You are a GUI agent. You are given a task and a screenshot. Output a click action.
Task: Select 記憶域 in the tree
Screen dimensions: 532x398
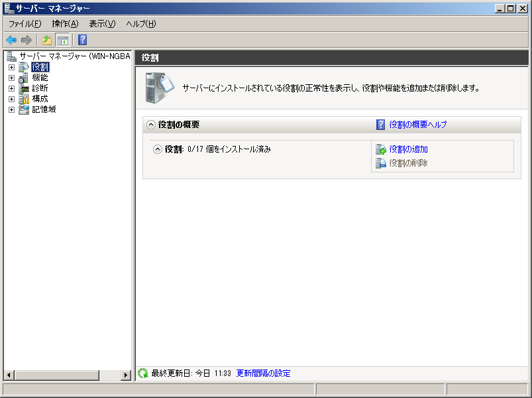[x=44, y=109]
